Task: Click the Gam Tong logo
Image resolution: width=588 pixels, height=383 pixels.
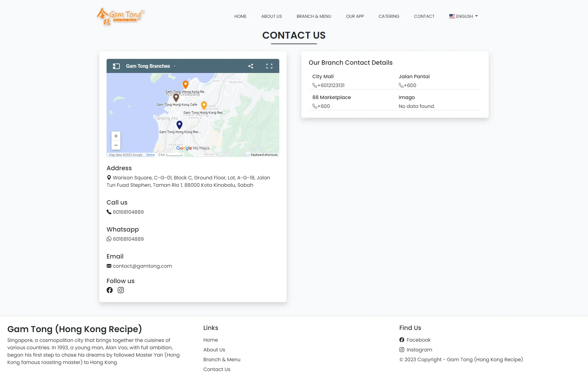Action: (x=121, y=16)
